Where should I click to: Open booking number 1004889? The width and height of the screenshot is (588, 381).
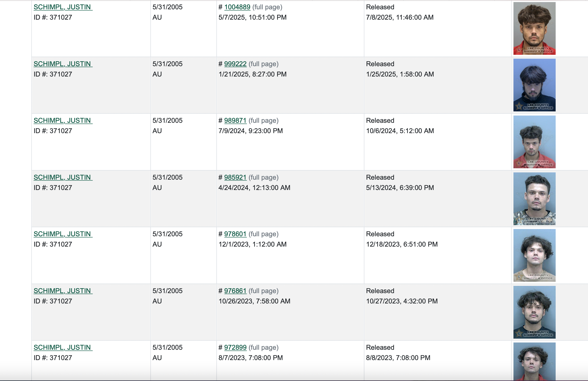237,7
